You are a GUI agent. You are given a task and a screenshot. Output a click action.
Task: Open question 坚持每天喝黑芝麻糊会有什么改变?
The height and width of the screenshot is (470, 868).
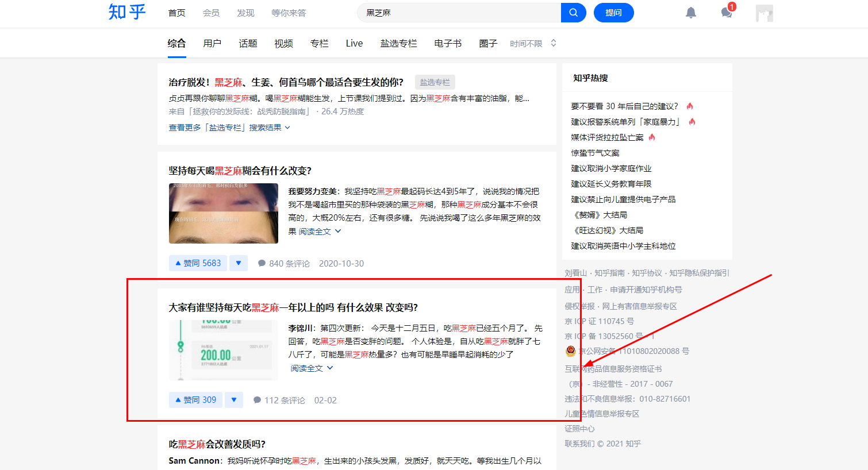240,171
